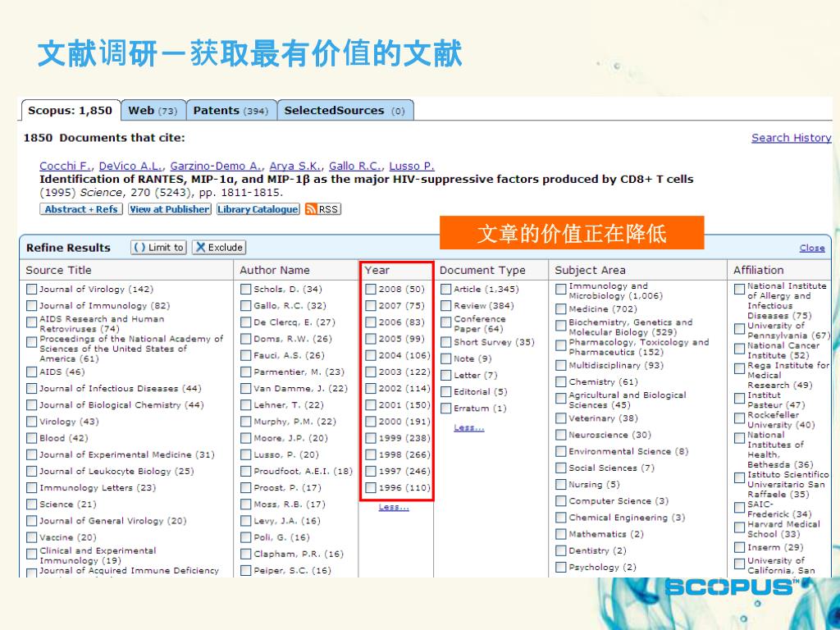Select the Computer Science (3) checkbox
840x630 pixels.
click(x=561, y=501)
